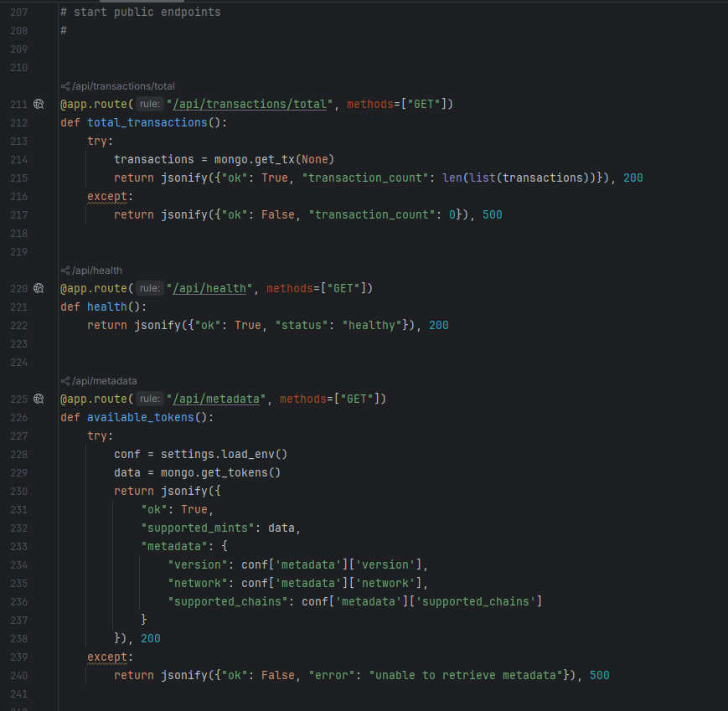The width and height of the screenshot is (728, 711).
Task: Click line number 230 in the gutter
Action: pyautogui.click(x=19, y=491)
